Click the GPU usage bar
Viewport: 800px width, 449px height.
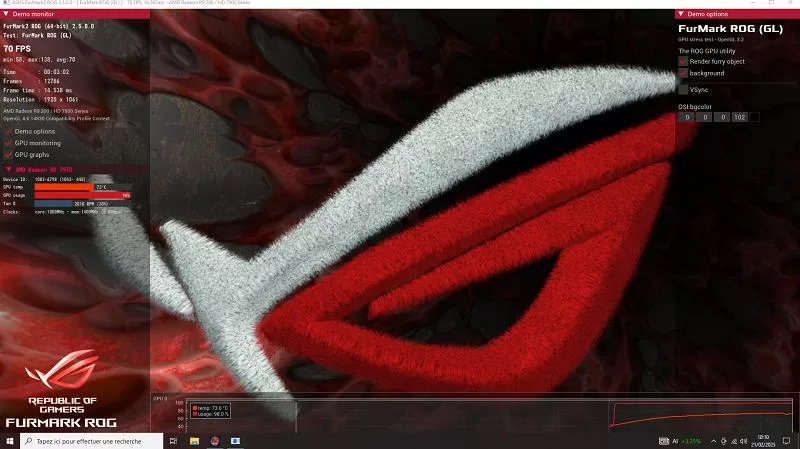(82, 195)
